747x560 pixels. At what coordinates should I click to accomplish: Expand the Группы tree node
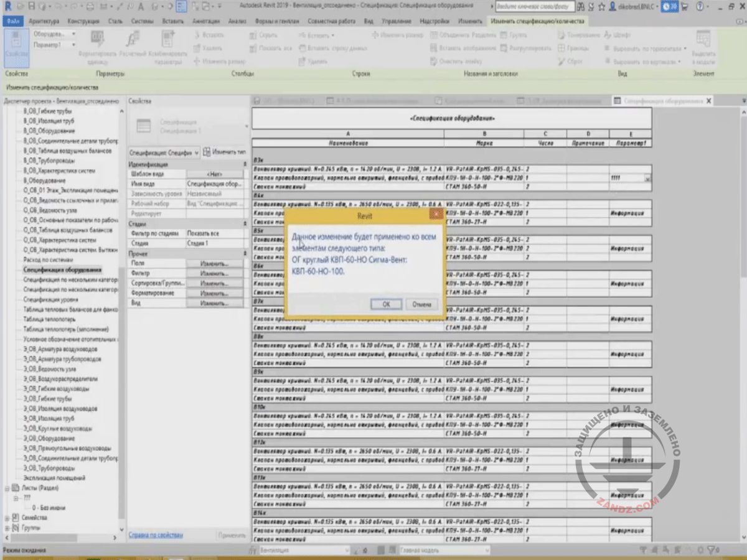click(x=7, y=527)
